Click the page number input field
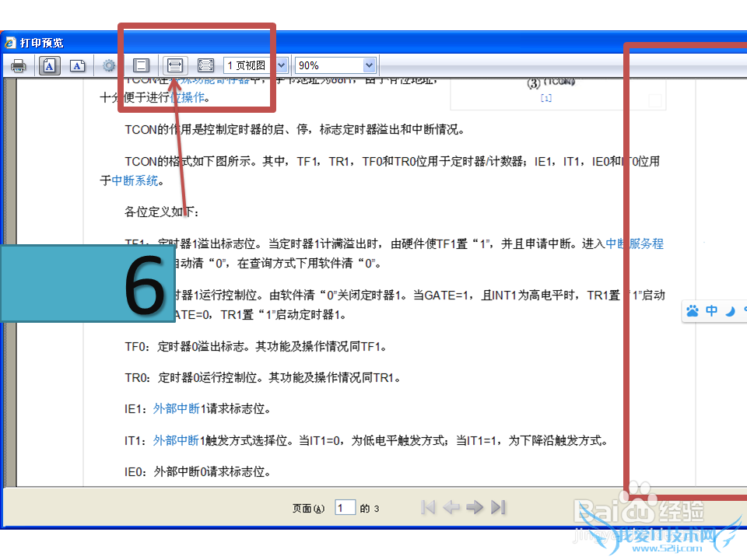 tap(345, 508)
